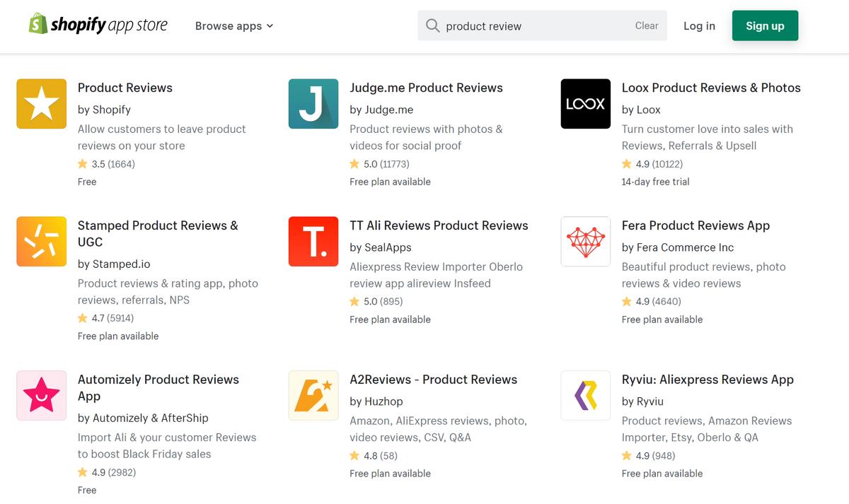Click the Fera diamond app icon
This screenshot has width=849, height=504.
pos(585,241)
